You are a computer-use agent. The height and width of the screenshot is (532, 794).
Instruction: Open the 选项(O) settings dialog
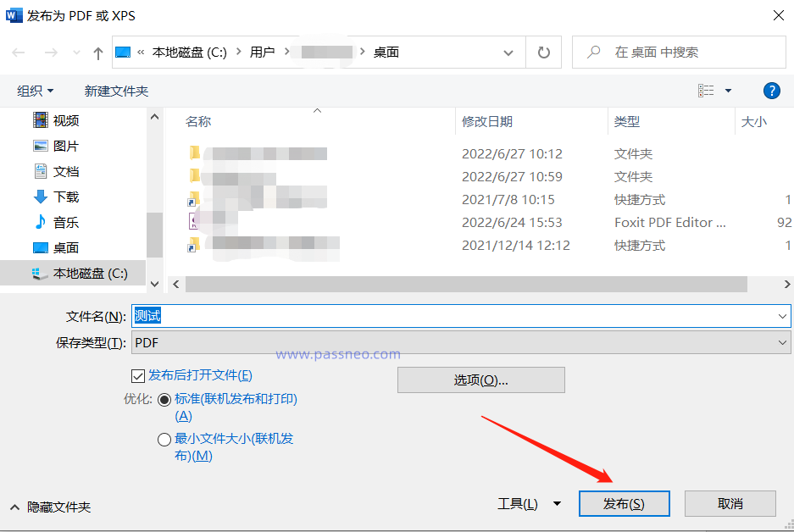tap(480, 380)
